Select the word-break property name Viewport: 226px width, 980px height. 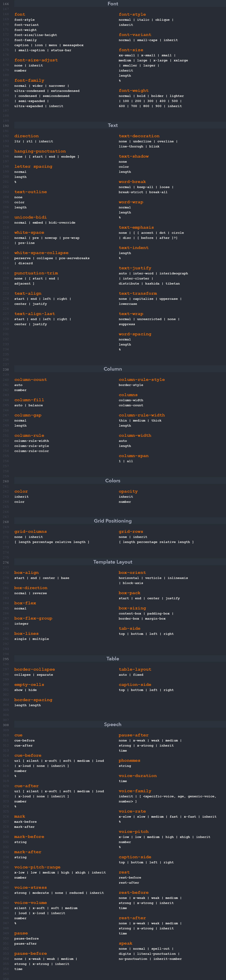coord(132,182)
